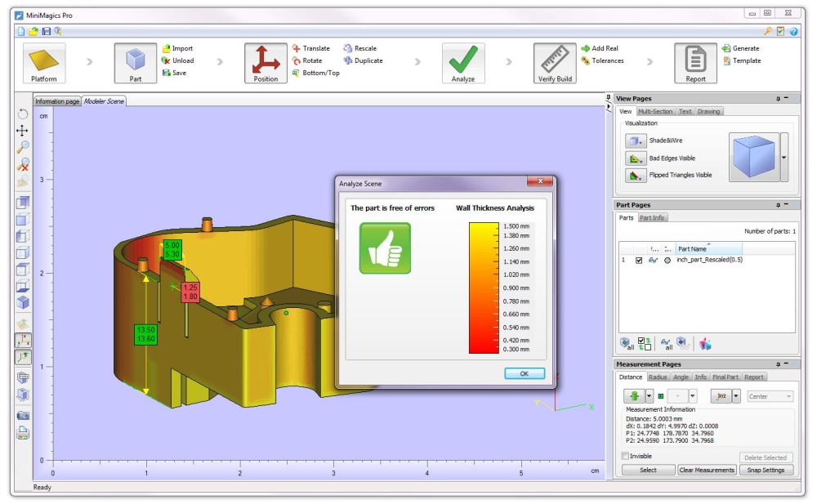Switch to the Final Part tab
Viewport: 817px width, 504px height.
[x=725, y=377]
